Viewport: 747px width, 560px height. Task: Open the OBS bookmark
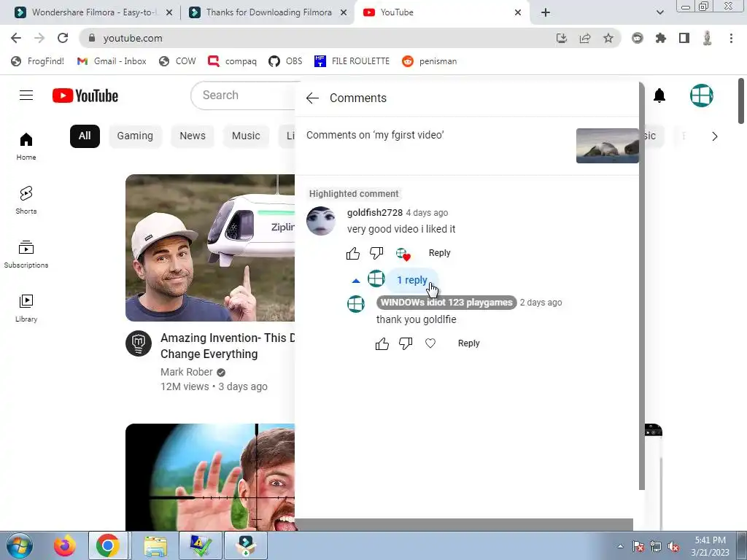tap(285, 61)
